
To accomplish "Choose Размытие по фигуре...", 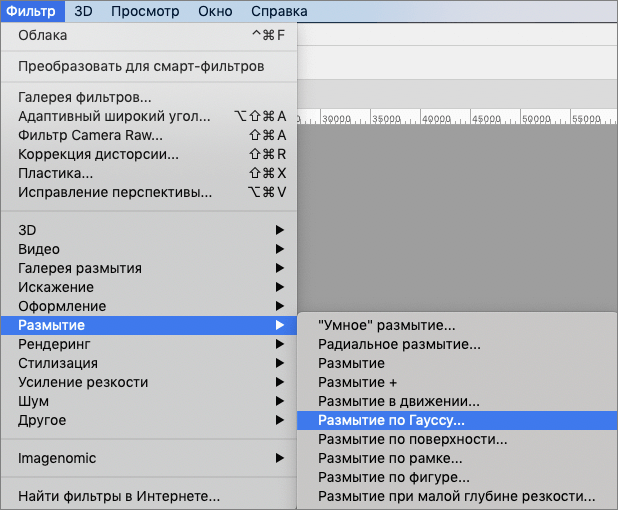I will pos(457,477).
